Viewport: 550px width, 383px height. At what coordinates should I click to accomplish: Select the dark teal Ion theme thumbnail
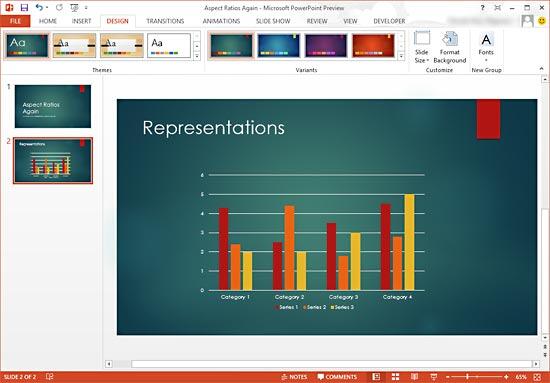click(x=27, y=46)
